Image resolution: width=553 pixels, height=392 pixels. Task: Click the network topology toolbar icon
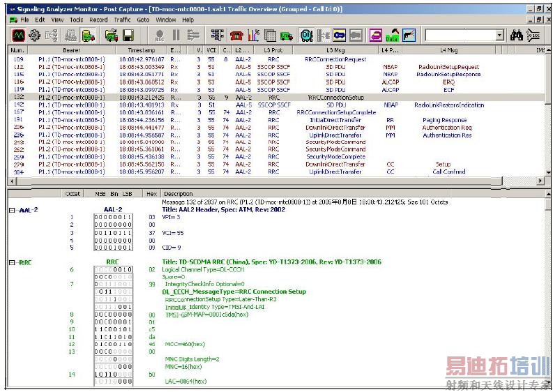coord(52,36)
